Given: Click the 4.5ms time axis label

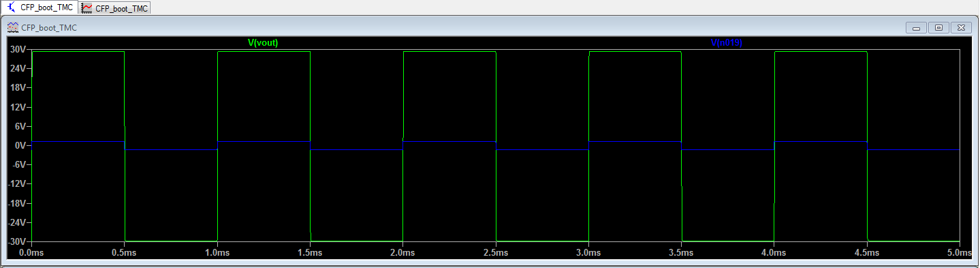Looking at the screenshot, I should click(x=866, y=252).
